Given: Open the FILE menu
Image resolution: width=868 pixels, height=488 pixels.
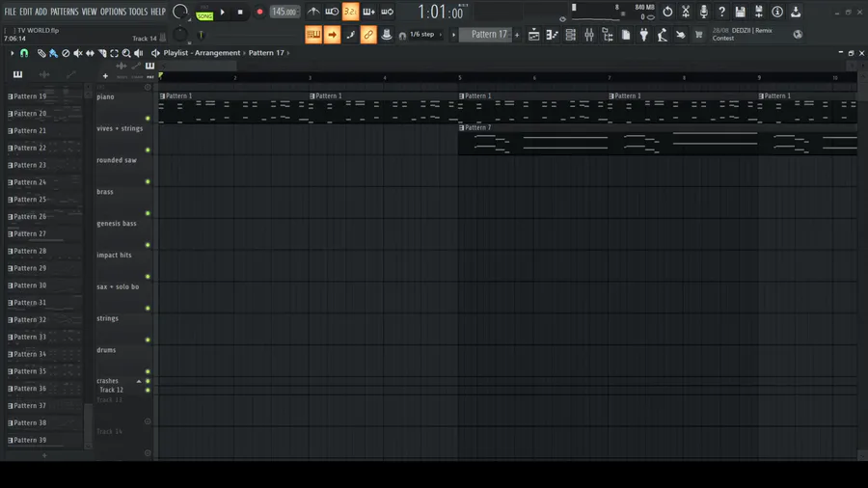Looking at the screenshot, I should pos(10,12).
